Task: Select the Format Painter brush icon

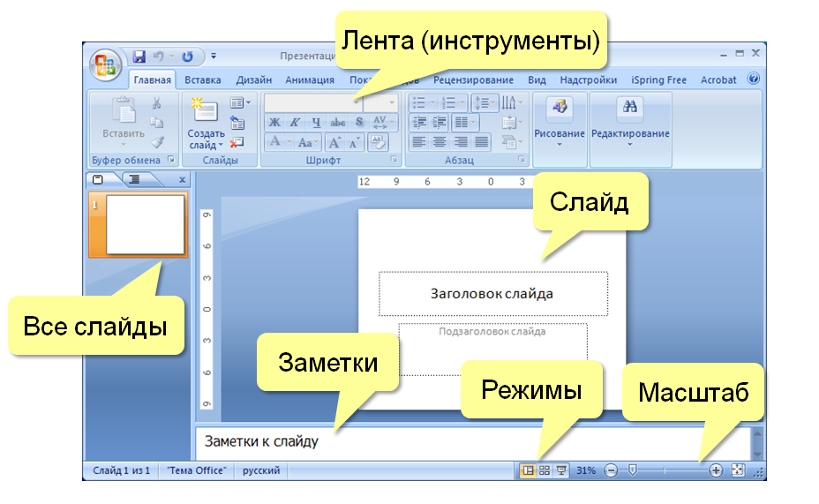Action: click(157, 141)
